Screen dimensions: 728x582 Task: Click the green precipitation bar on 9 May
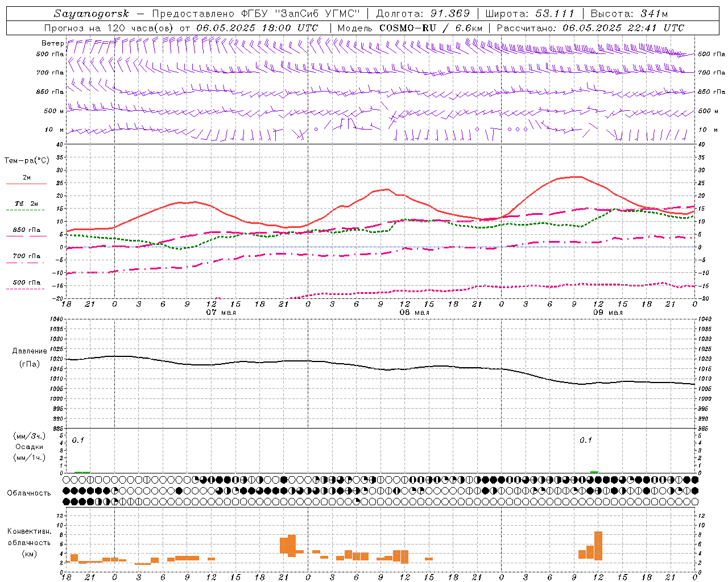[594, 472]
